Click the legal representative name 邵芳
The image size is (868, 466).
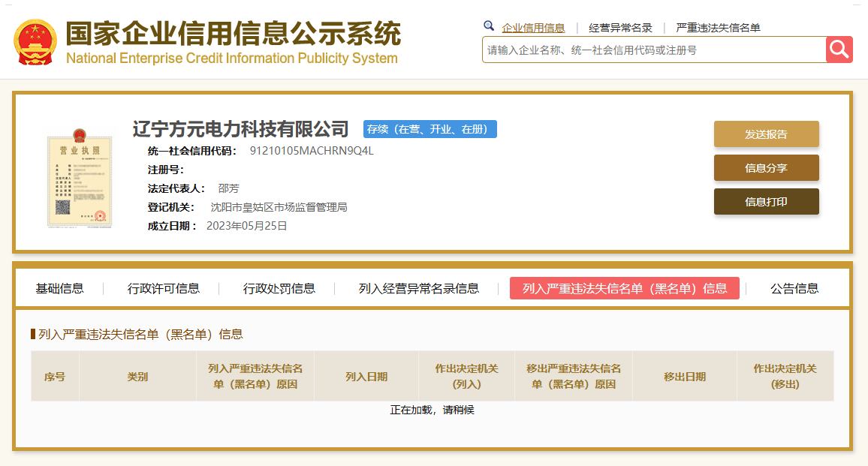click(x=228, y=188)
